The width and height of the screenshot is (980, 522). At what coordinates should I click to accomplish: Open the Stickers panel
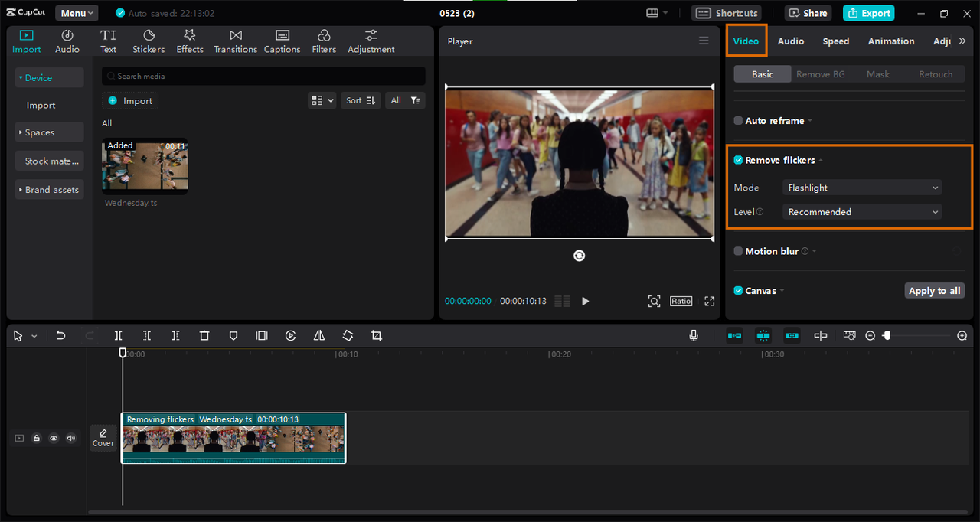[x=149, y=41]
